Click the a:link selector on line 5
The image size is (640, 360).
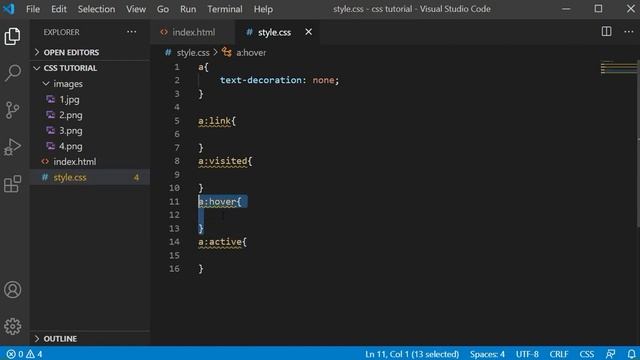tap(214, 121)
